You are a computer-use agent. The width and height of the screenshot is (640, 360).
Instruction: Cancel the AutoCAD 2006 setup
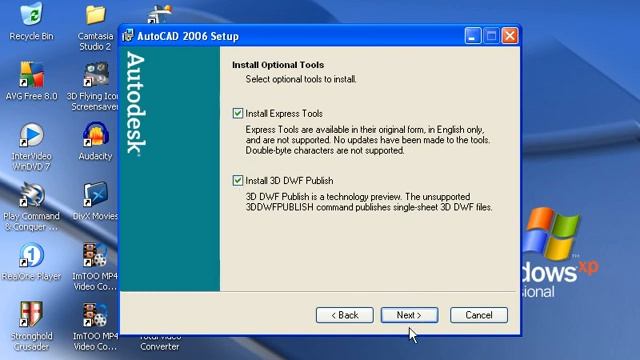(x=479, y=315)
